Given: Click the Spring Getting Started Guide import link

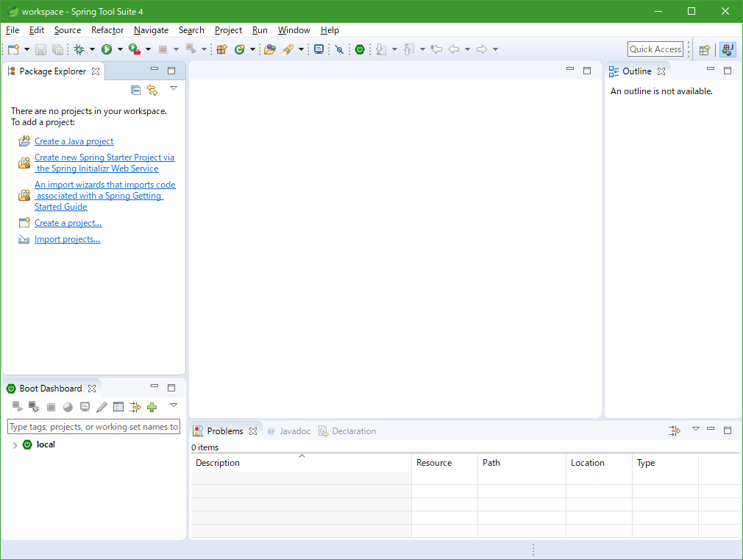Looking at the screenshot, I should (x=104, y=195).
